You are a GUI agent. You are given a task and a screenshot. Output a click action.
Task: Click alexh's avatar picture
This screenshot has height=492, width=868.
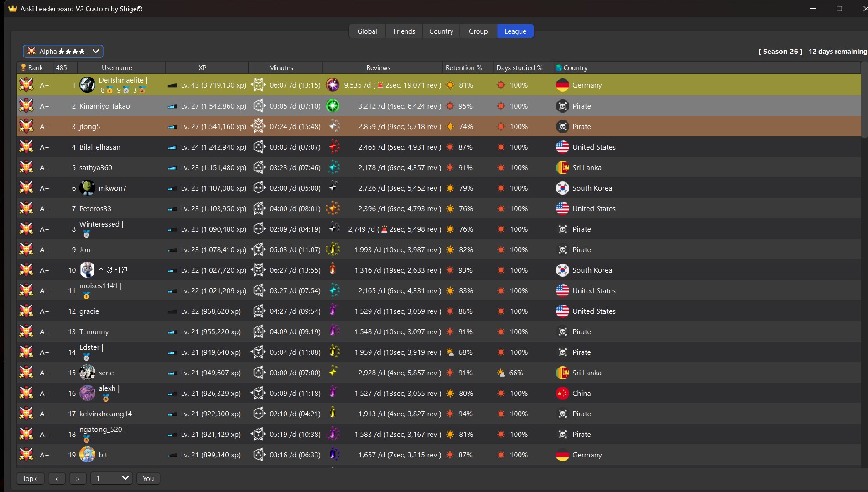point(87,393)
